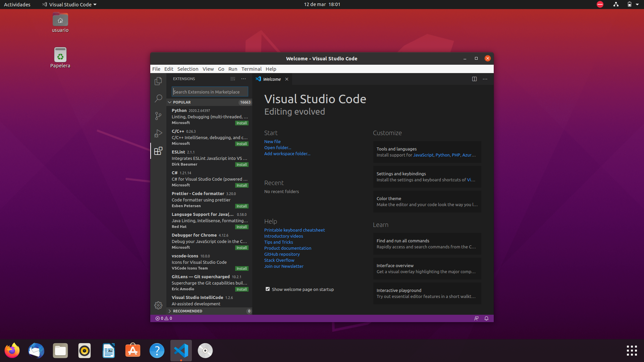Open the Tips and Tricks link
Viewport: 644px width, 362px height.
coord(279,242)
